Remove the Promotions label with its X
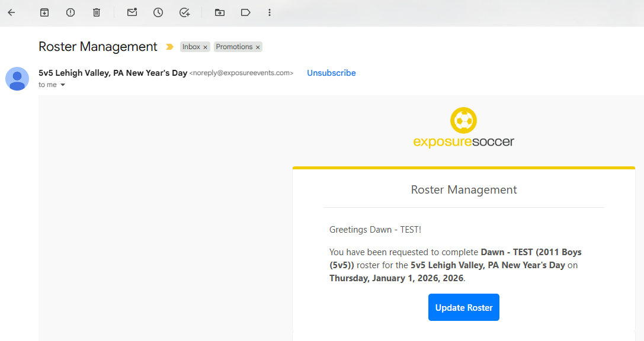This screenshot has width=644, height=341. coord(258,47)
